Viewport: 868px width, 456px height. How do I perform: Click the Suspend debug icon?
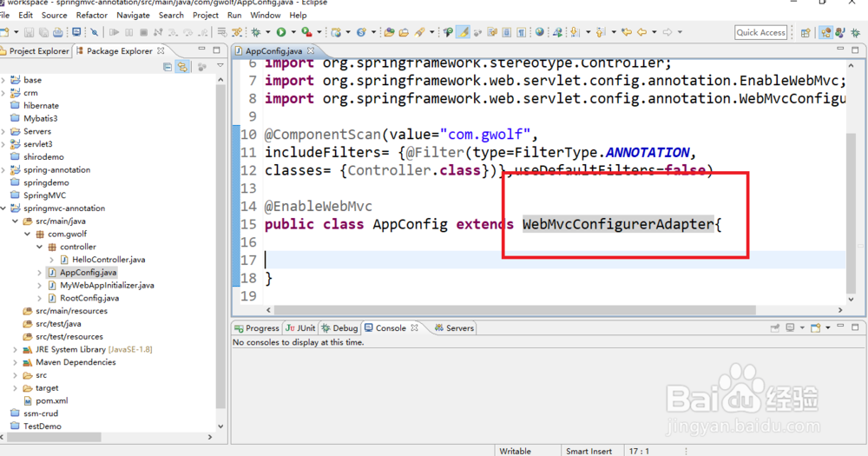coord(129,32)
